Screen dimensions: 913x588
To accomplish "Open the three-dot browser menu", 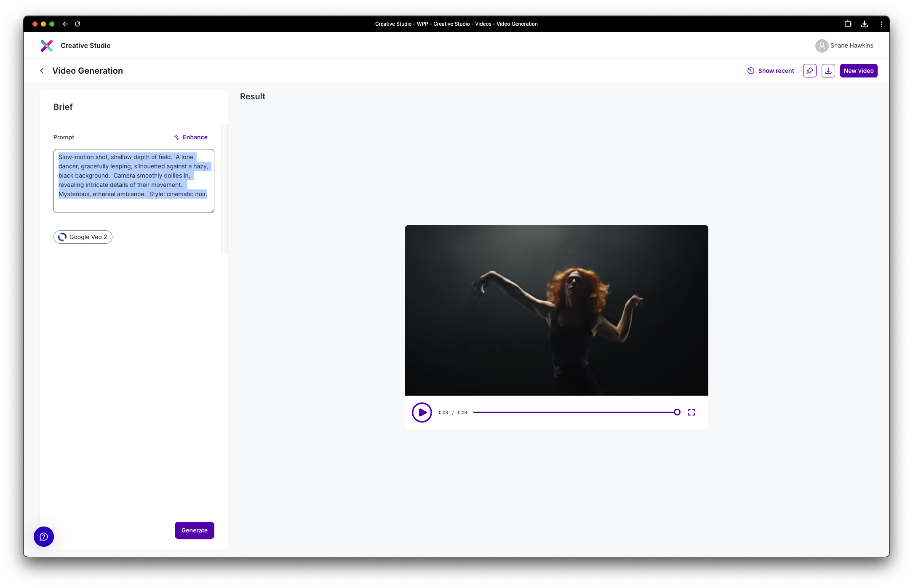I will [x=881, y=24].
